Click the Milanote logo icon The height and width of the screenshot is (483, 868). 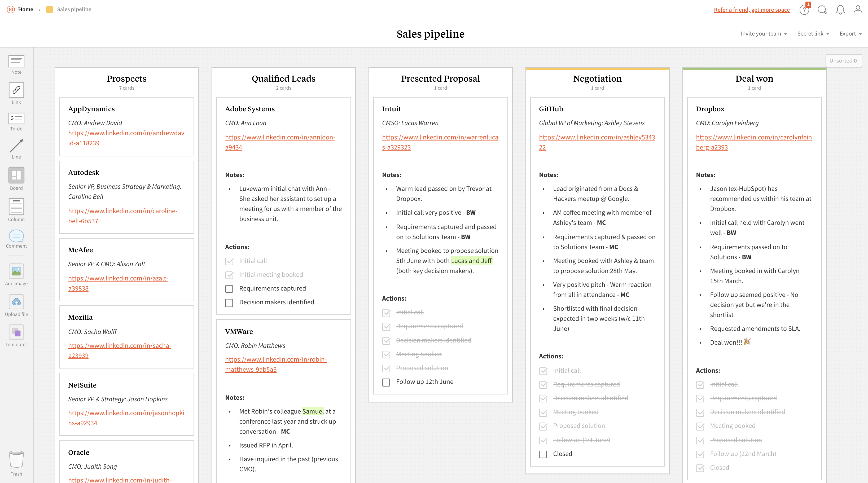[11, 10]
